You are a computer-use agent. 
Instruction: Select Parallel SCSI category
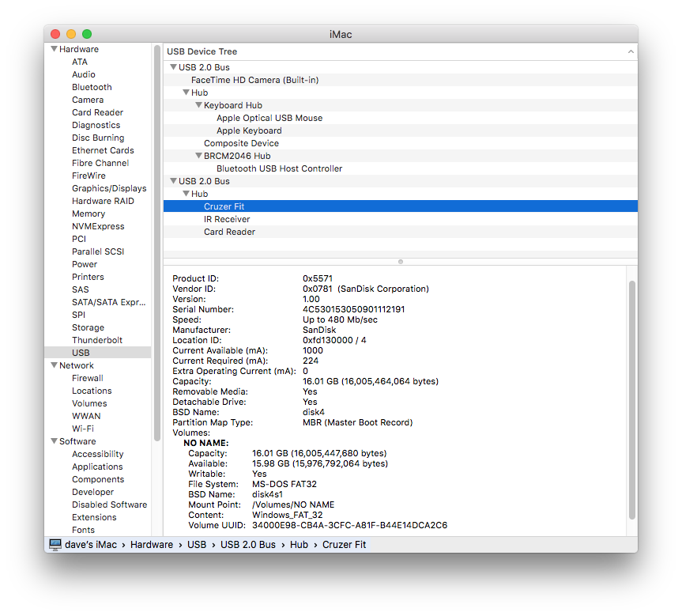[x=98, y=251]
